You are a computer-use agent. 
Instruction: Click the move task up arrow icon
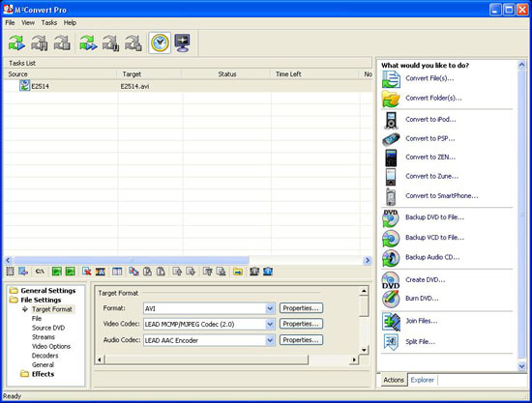pos(177,272)
